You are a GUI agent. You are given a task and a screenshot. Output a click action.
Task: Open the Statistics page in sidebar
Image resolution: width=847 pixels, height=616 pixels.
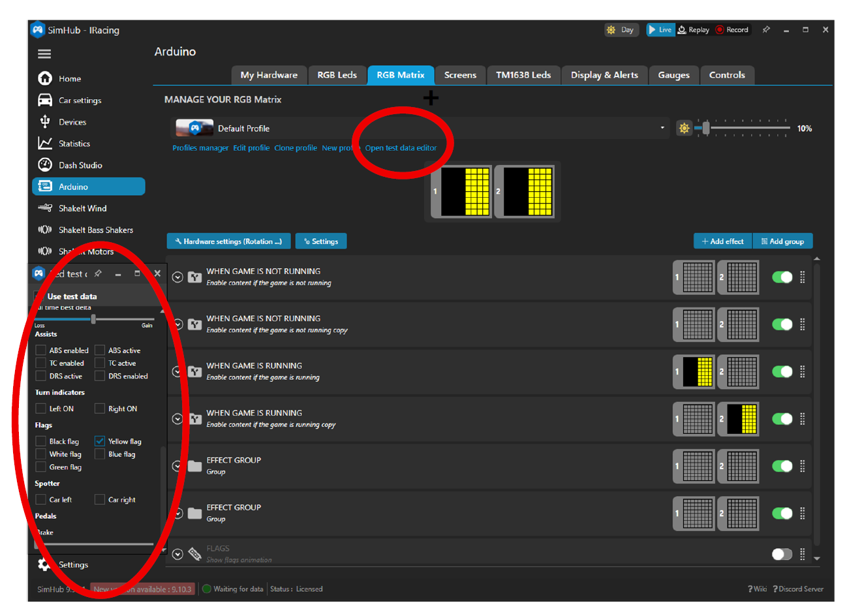74,144
